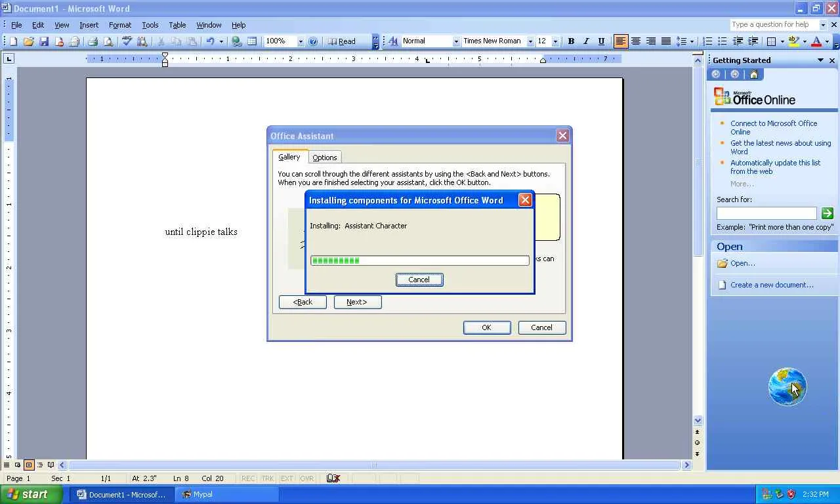
Task: Open the Insert menu
Action: (x=89, y=25)
